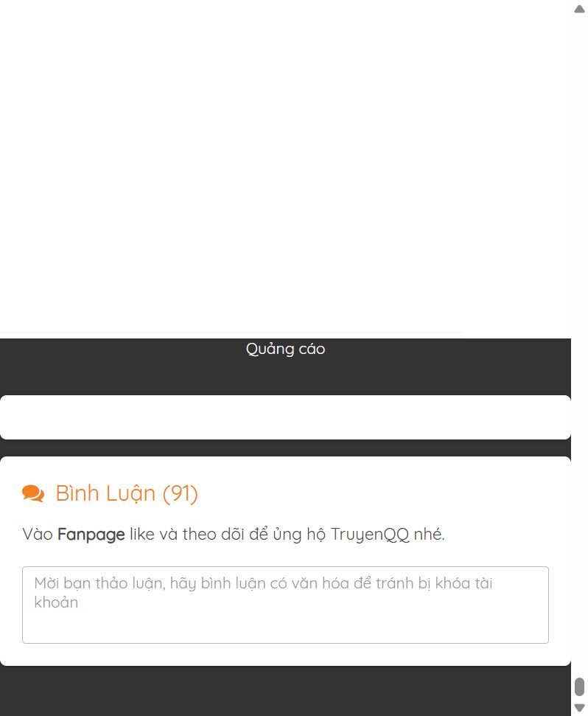Click the empty white bar under Quảng cáo

click(x=285, y=417)
